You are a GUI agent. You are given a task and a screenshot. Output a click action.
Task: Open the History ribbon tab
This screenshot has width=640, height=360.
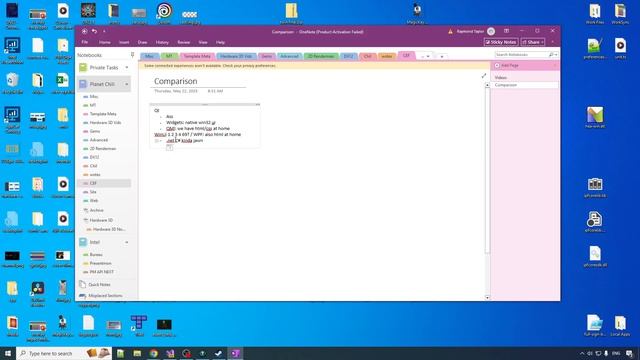(162, 42)
